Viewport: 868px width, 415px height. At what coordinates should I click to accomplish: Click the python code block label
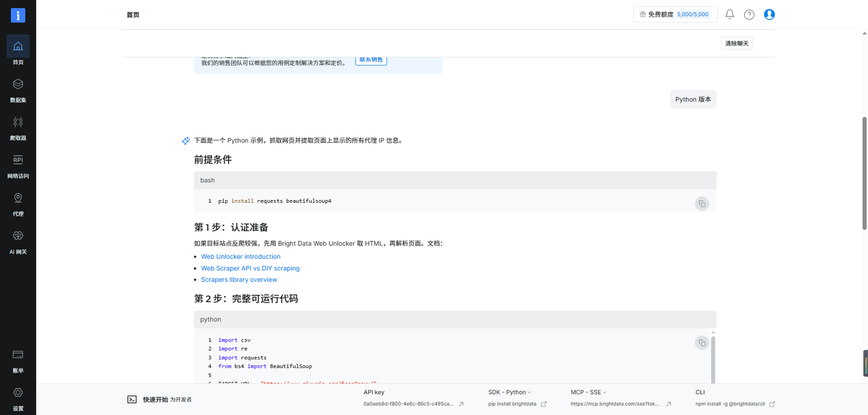[x=211, y=319]
